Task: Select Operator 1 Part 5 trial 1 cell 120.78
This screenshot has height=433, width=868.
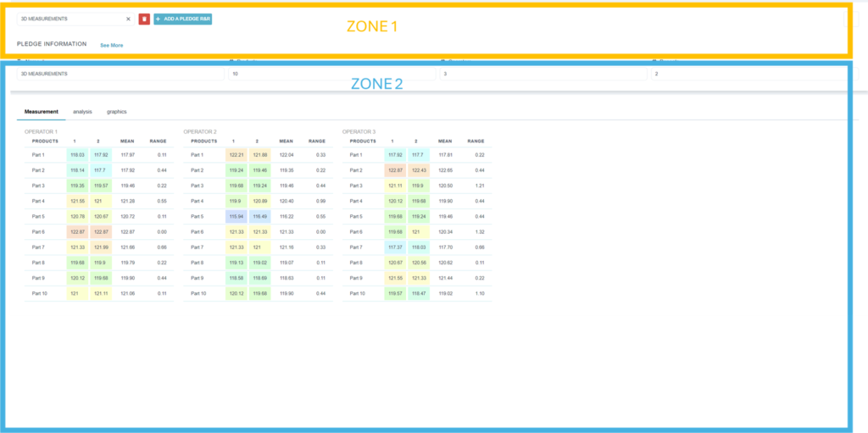Action: 77,217
